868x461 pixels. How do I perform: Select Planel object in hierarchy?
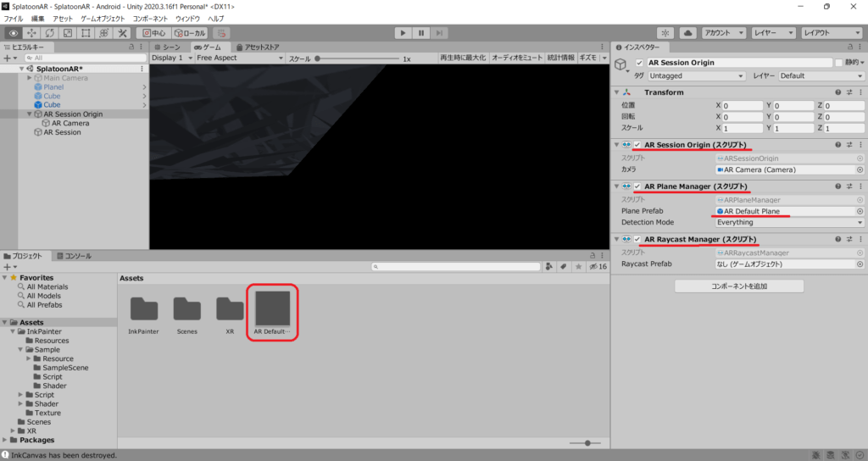pos(53,87)
